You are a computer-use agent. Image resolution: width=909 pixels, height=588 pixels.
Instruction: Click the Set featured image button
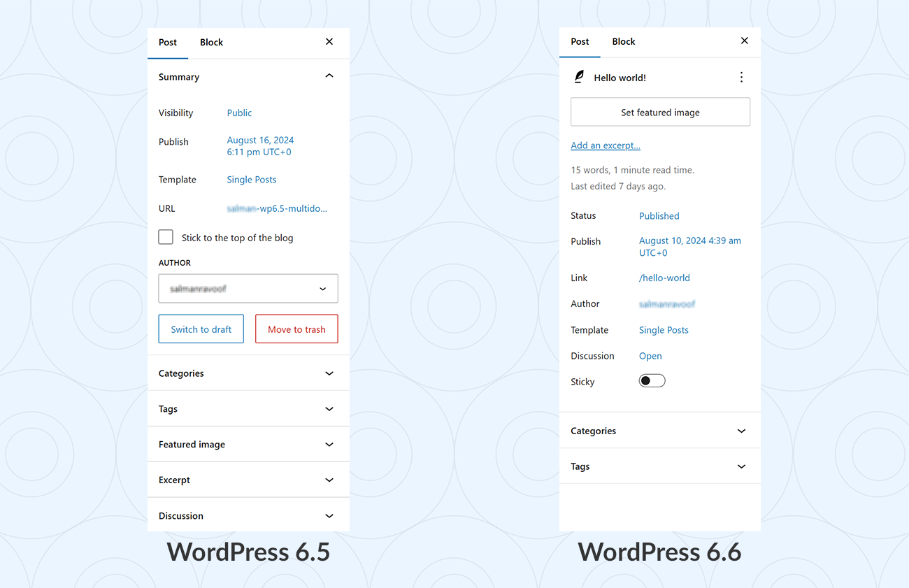tap(660, 112)
